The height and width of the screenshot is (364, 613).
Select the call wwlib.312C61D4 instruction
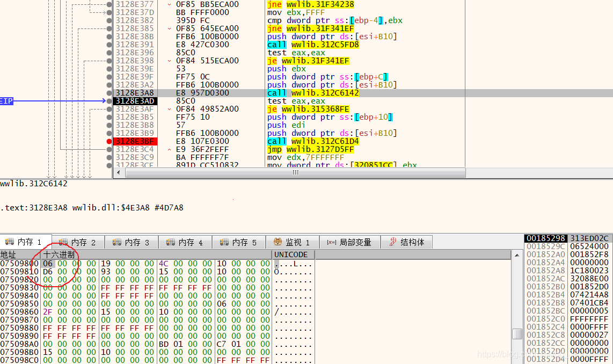click(313, 141)
